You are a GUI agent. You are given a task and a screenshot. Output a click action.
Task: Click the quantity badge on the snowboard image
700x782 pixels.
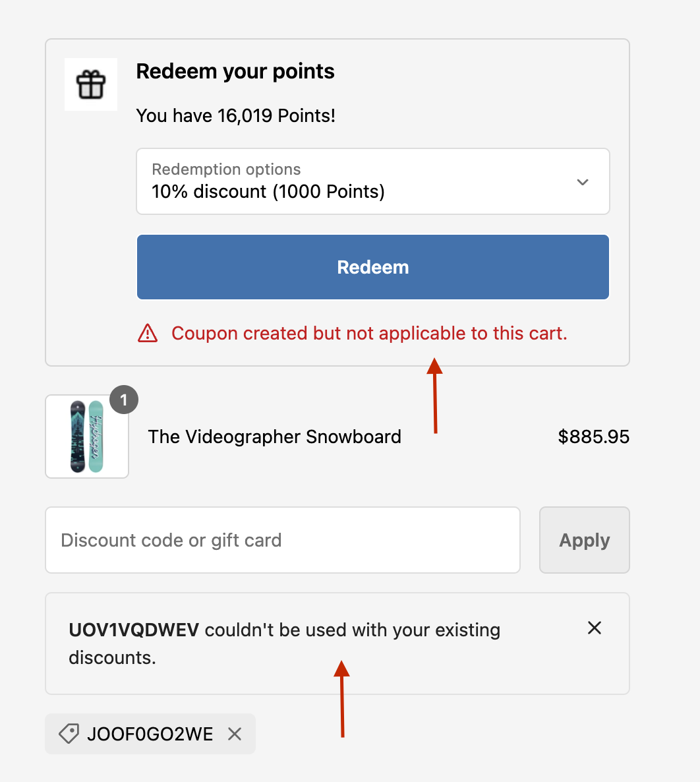(x=123, y=400)
